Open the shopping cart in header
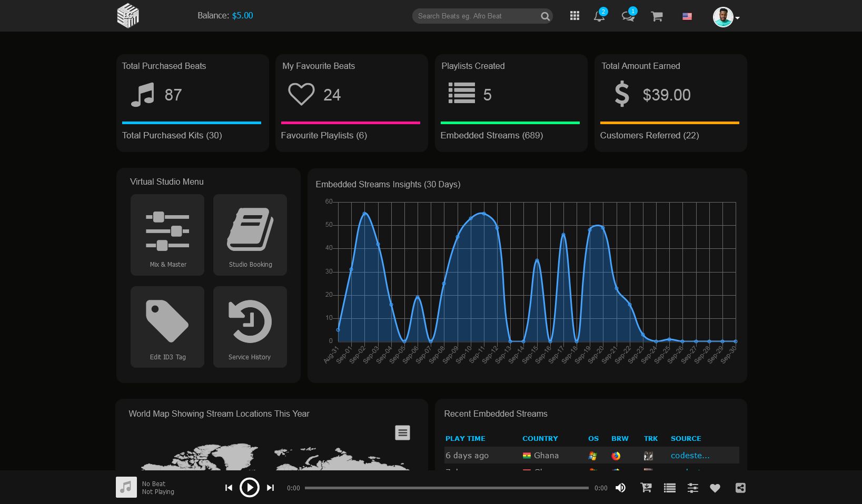Screen dimensions: 862x504 coord(657,16)
